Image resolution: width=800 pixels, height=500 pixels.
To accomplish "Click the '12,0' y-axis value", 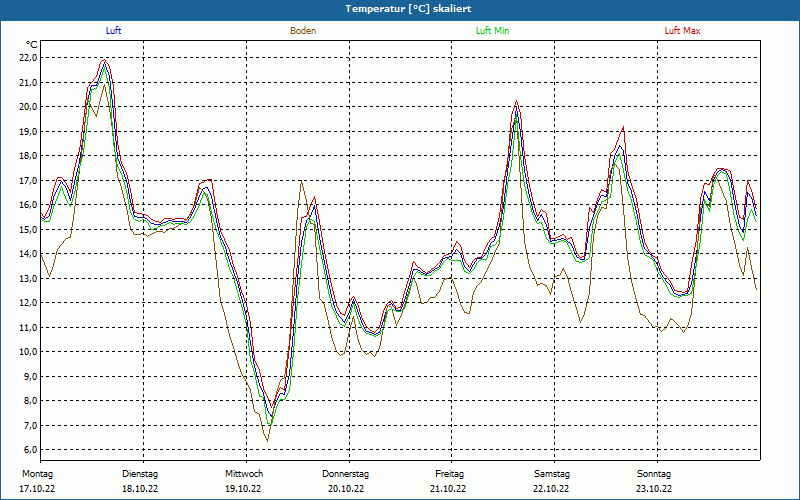I will [29, 303].
